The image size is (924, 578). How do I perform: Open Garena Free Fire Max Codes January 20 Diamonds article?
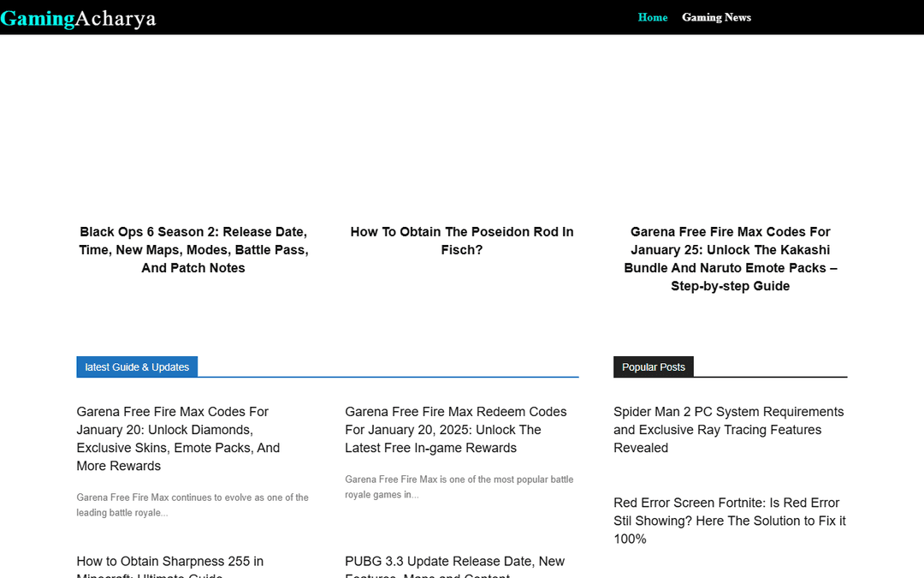pos(178,438)
